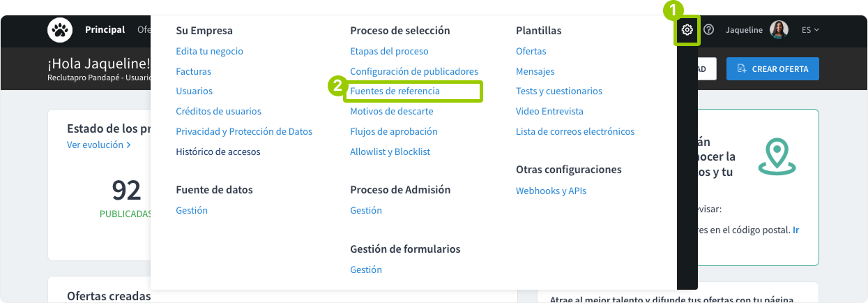Click the CREAR OFERTA button
This screenshot has width=868, height=303.
(x=772, y=69)
